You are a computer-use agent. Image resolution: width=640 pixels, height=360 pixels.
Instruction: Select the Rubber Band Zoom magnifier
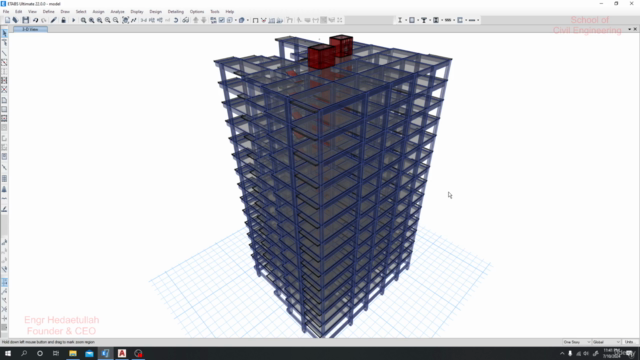click(83, 20)
